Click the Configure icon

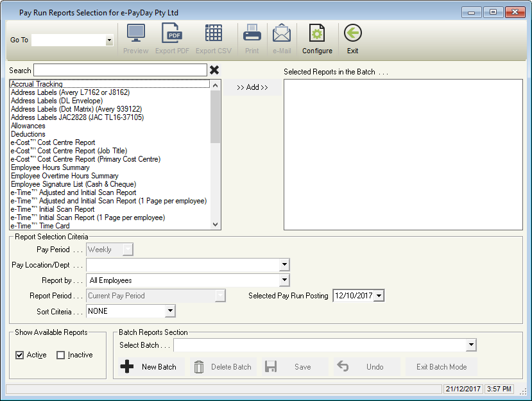point(317,37)
